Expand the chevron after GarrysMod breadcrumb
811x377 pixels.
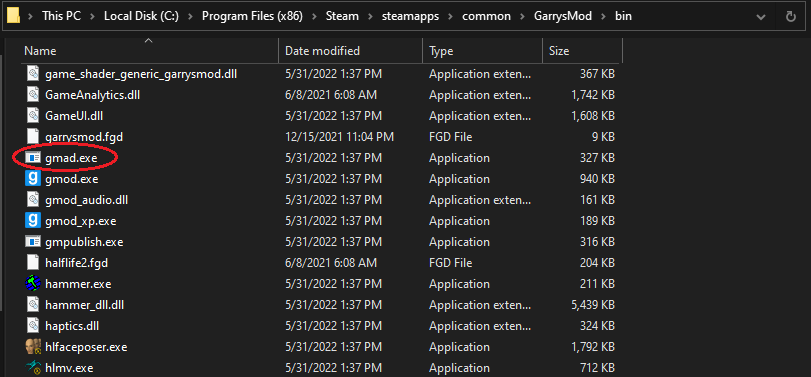[x=603, y=17]
